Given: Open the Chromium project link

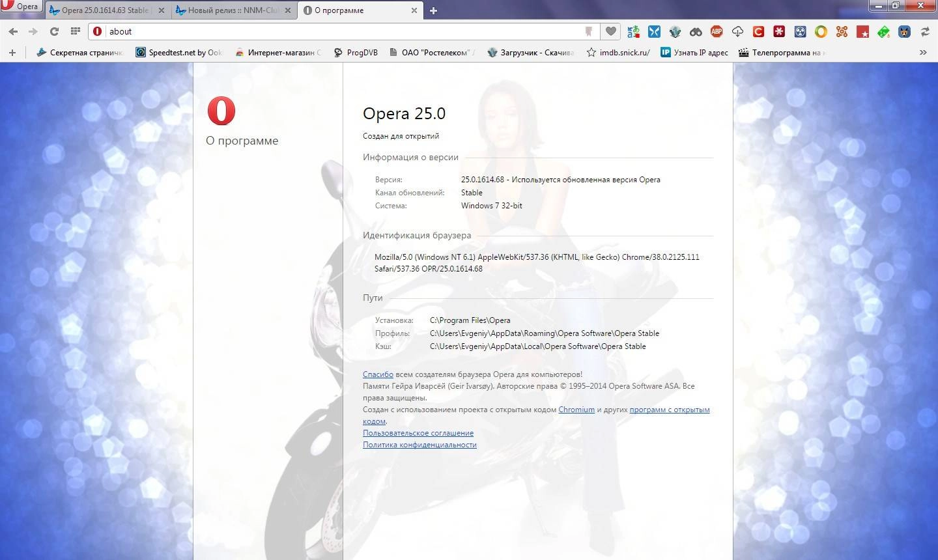Looking at the screenshot, I should [x=576, y=410].
